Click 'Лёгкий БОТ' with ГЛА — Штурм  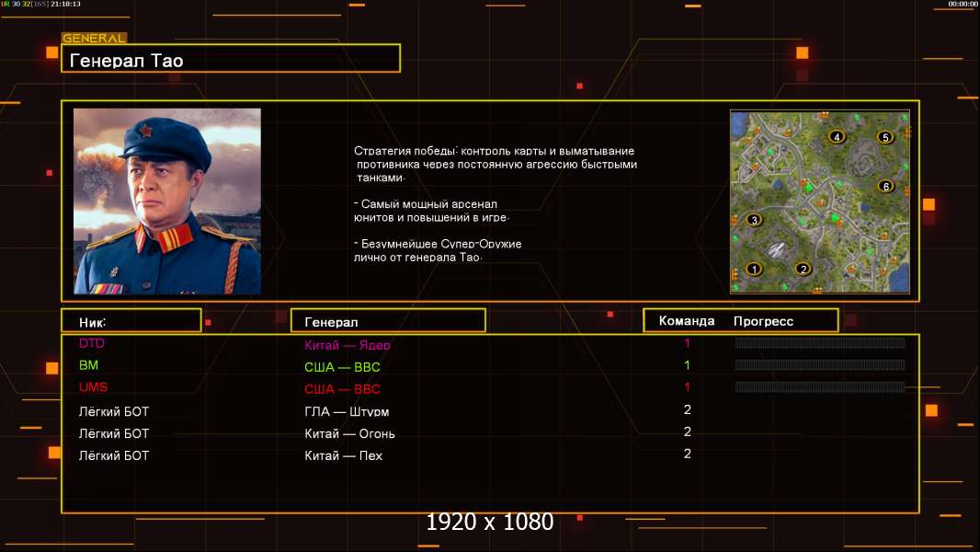coord(114,411)
